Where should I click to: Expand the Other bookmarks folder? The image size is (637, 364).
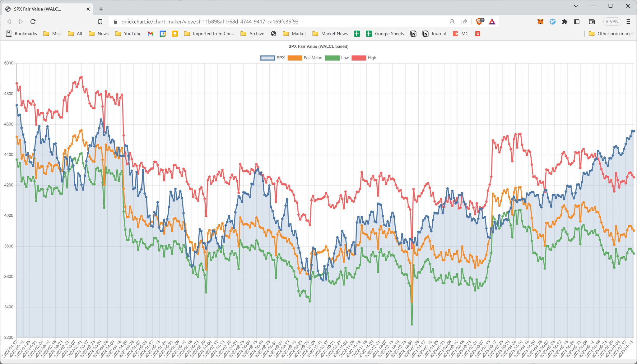(611, 34)
